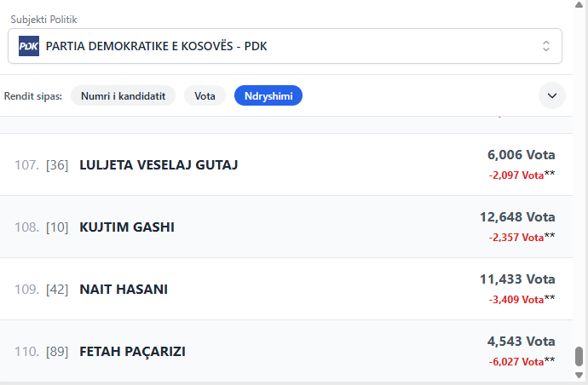588x385 pixels.
Task: Expand the sort options chevron button
Action: point(552,96)
